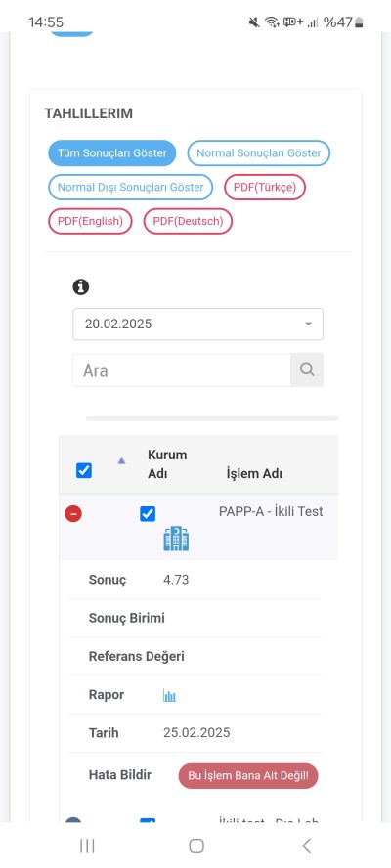391x868 pixels.
Task: Tap Android home button
Action: (x=196, y=846)
